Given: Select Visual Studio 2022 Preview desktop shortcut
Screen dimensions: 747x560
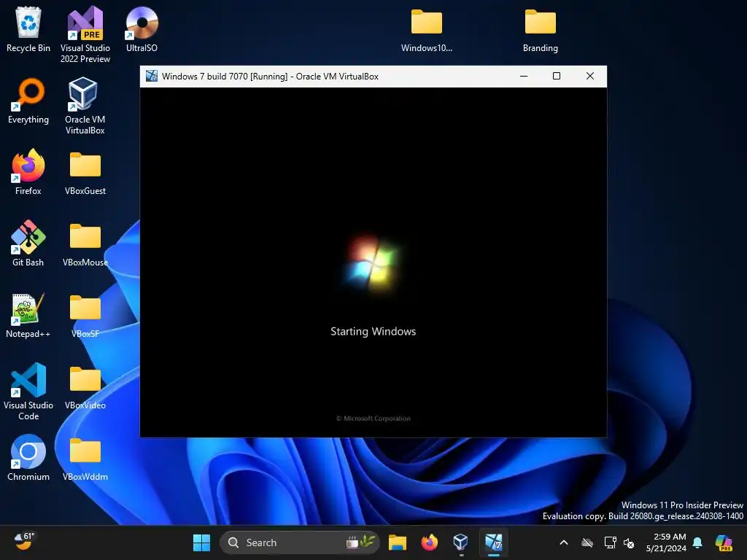Looking at the screenshot, I should [x=85, y=34].
